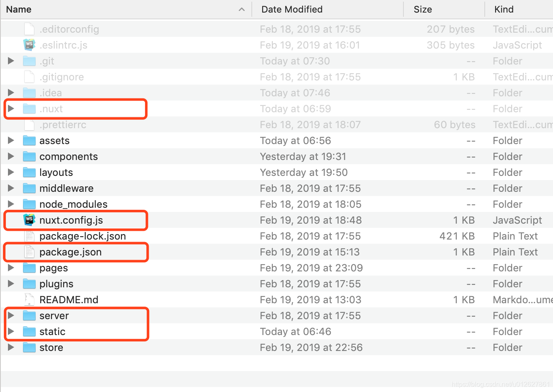This screenshot has height=392, width=553.
Task: Select the .idea folder icon
Action: point(29,93)
